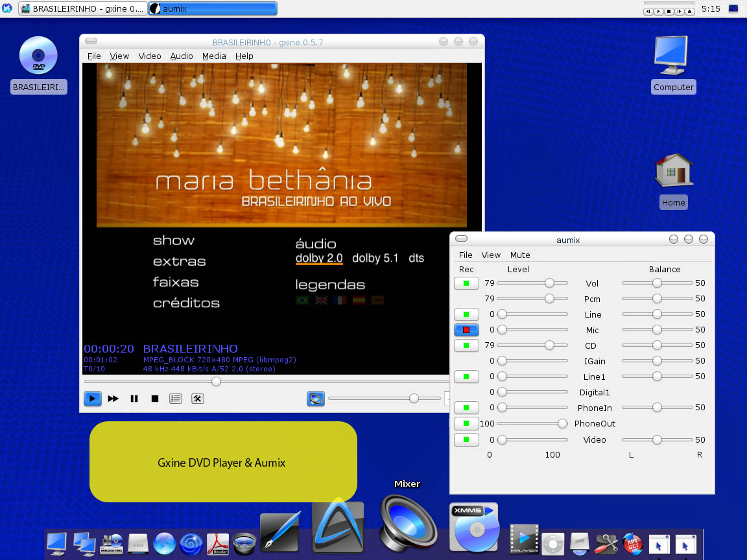The image size is (747, 560).
Task: Open the Audio menu in gxine
Action: [x=182, y=56]
